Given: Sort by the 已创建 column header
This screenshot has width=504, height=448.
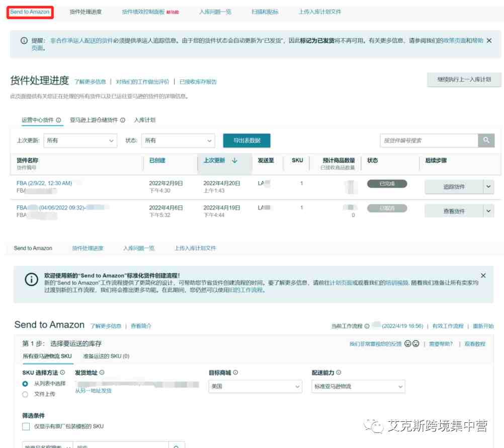Looking at the screenshot, I should click(157, 160).
